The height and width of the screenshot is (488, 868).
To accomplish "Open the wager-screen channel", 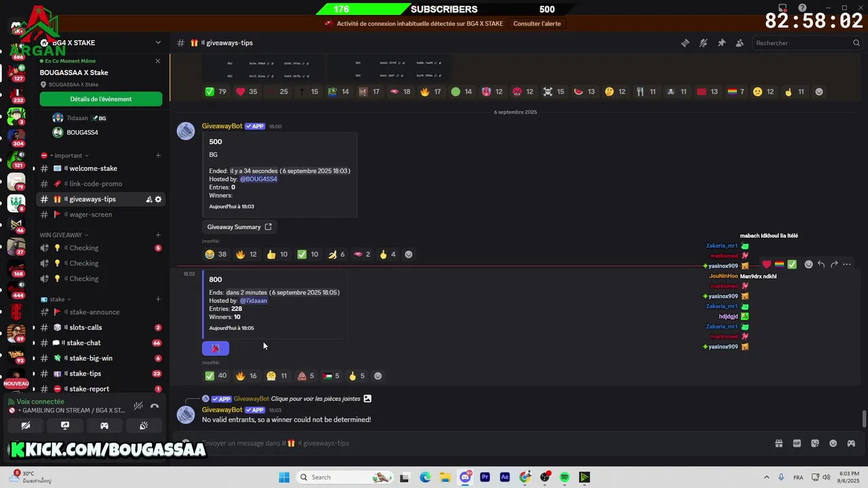I will point(99,214).
